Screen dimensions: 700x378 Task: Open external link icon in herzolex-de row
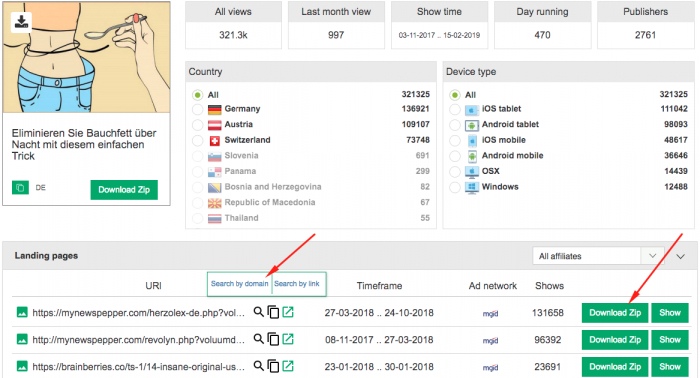point(288,312)
